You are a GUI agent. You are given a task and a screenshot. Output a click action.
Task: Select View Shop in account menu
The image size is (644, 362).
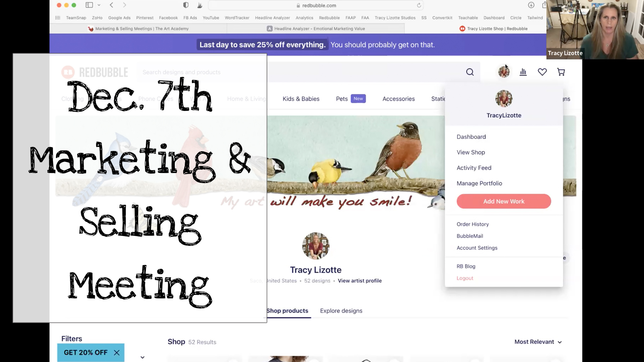(x=471, y=152)
